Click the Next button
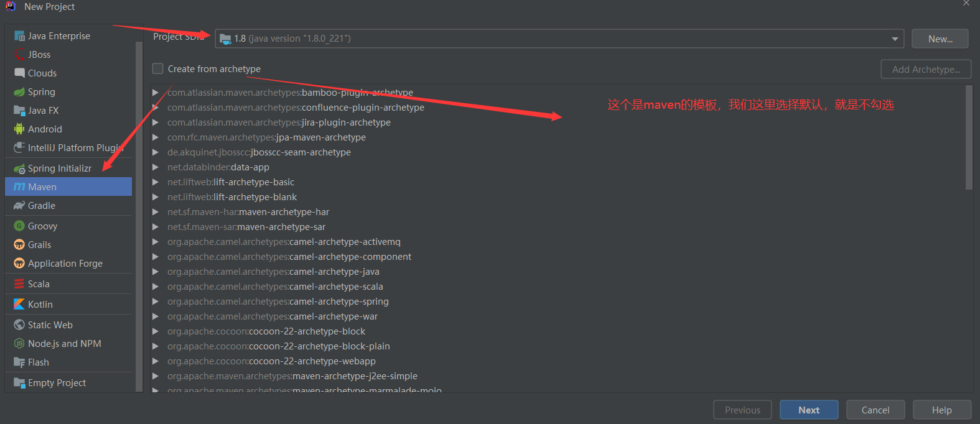Viewport: 980px width, 424px height. point(809,410)
